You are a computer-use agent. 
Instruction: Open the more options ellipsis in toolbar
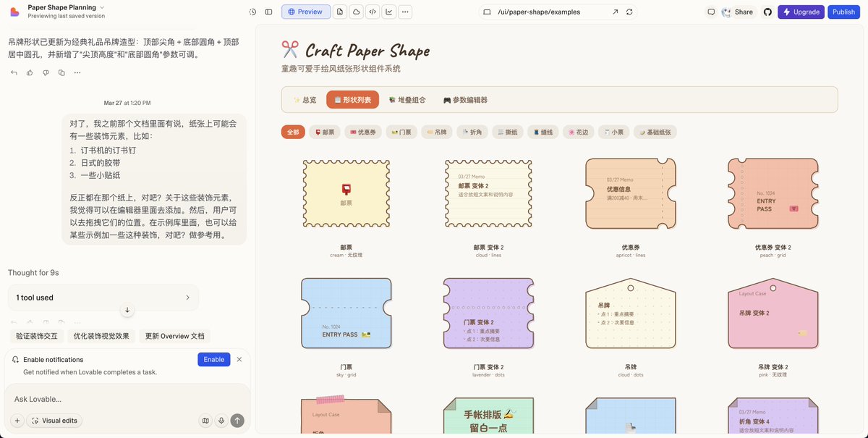(x=405, y=12)
